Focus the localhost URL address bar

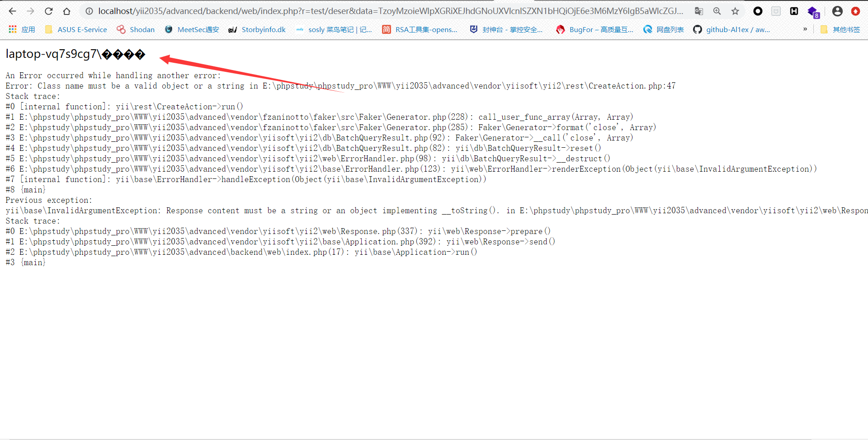tap(391, 11)
